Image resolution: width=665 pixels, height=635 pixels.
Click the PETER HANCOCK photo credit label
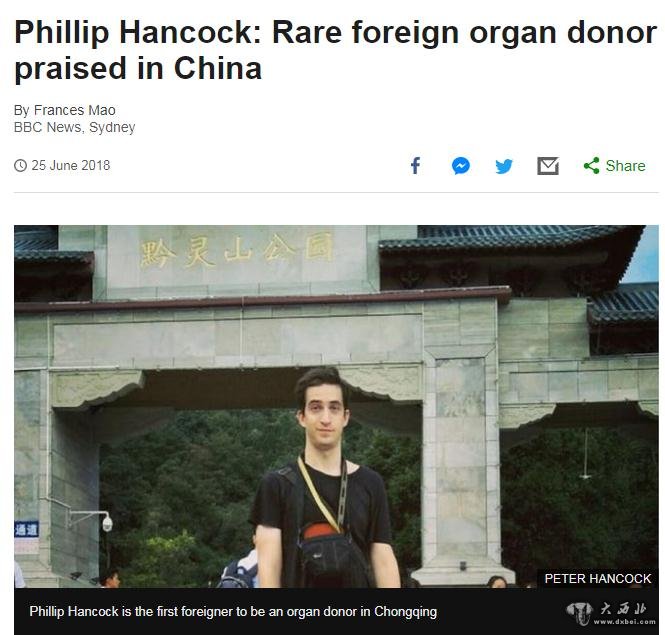coord(597,579)
